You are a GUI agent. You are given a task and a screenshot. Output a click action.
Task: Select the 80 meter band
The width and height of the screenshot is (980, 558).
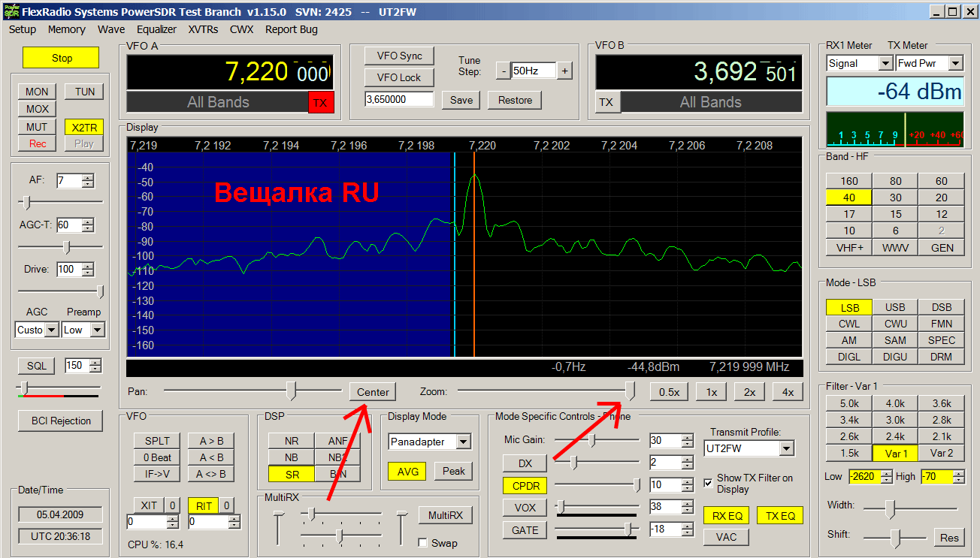[x=895, y=181]
